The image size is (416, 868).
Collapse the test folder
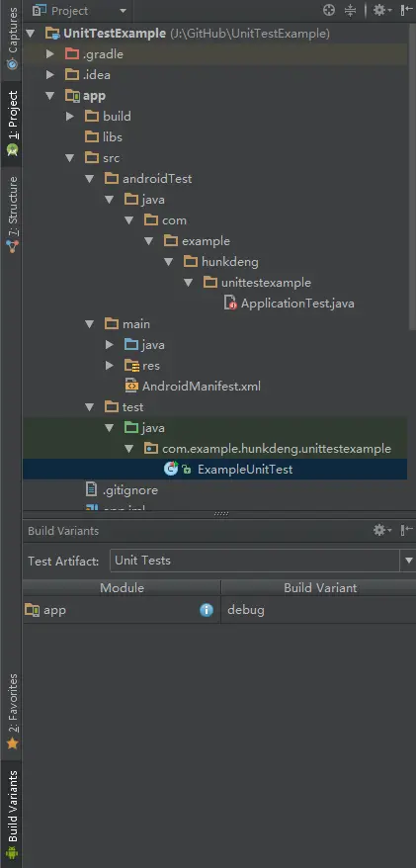pyautogui.click(x=90, y=407)
